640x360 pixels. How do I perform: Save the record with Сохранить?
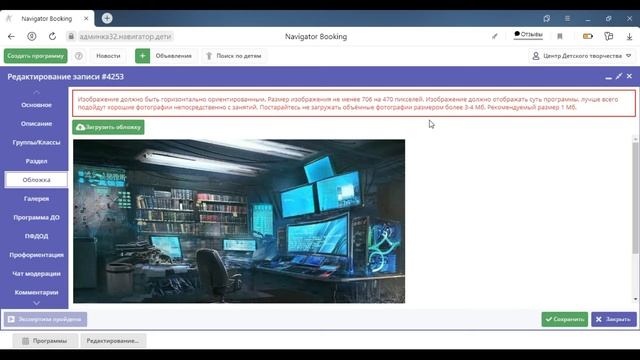564,319
